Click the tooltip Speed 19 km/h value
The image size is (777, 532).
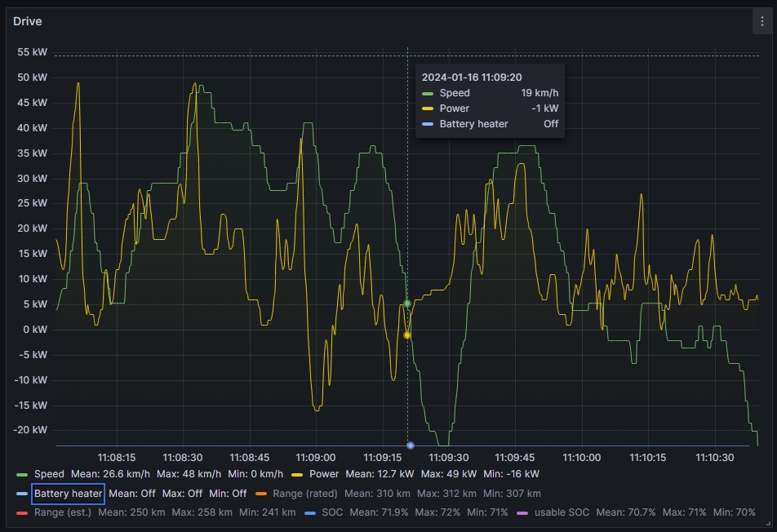[539, 93]
